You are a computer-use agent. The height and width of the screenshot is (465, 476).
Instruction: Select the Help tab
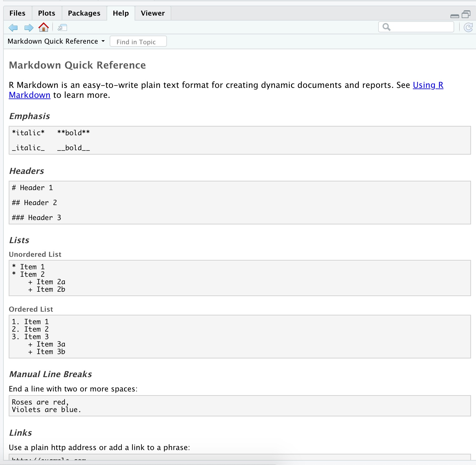point(121,13)
